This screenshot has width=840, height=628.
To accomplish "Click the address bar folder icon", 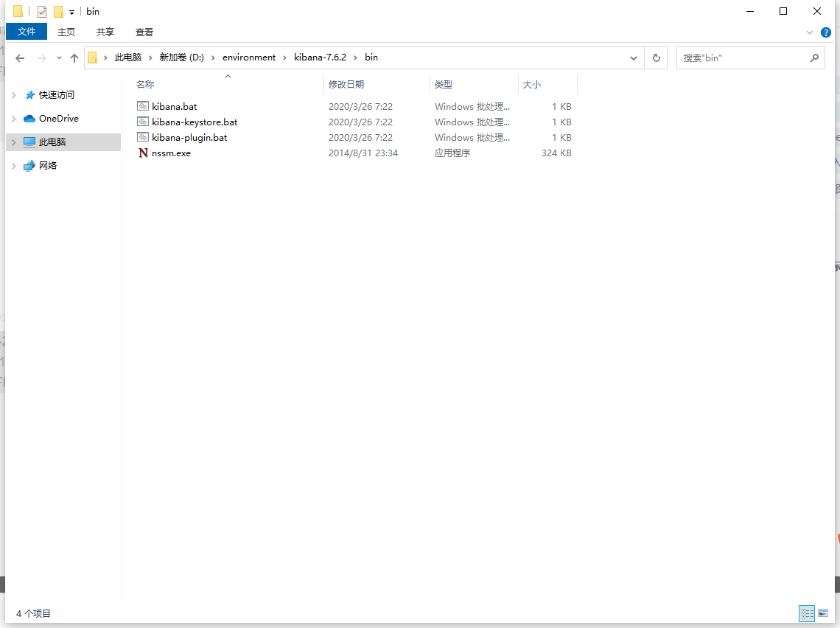I will click(x=92, y=57).
